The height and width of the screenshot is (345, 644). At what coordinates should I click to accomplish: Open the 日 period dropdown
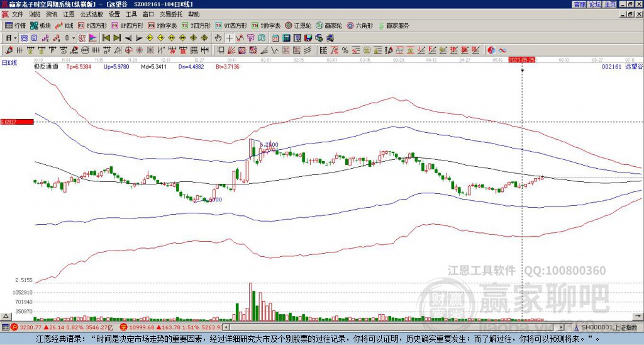tap(11, 38)
